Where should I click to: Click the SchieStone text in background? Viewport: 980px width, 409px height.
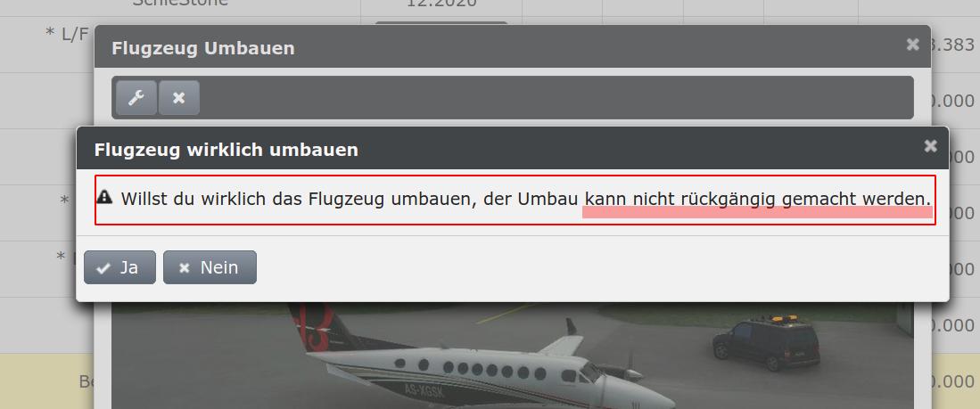(x=180, y=4)
